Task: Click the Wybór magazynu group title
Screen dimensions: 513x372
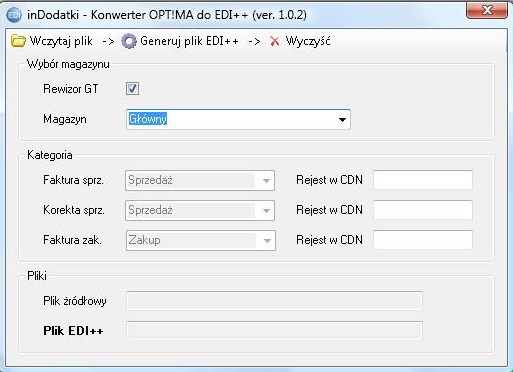Action: [68, 64]
